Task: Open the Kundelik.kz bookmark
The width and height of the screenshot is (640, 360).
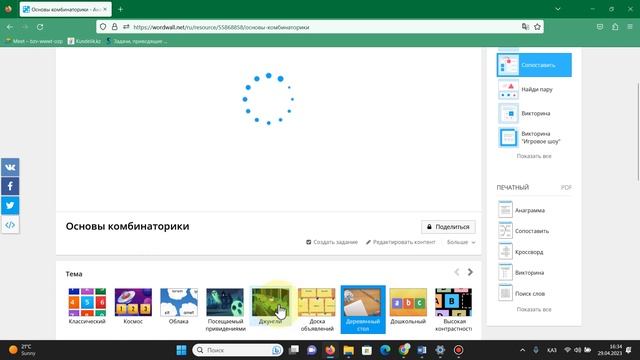Action: click(x=84, y=41)
